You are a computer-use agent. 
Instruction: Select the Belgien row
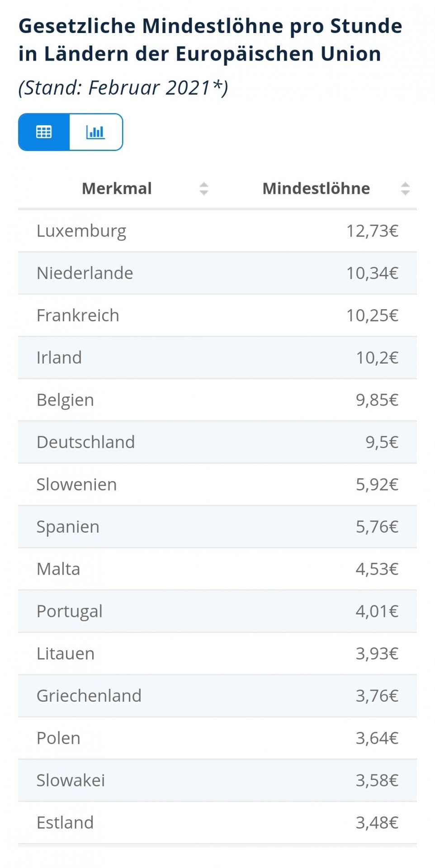(x=217, y=400)
